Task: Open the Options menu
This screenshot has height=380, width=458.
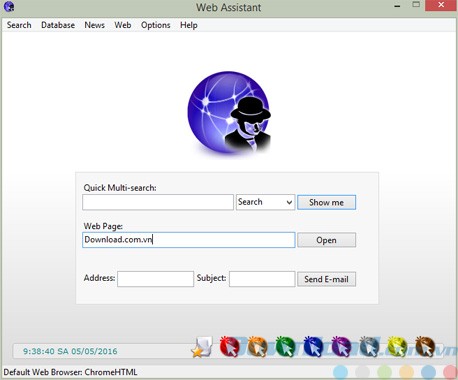Action: pos(155,25)
